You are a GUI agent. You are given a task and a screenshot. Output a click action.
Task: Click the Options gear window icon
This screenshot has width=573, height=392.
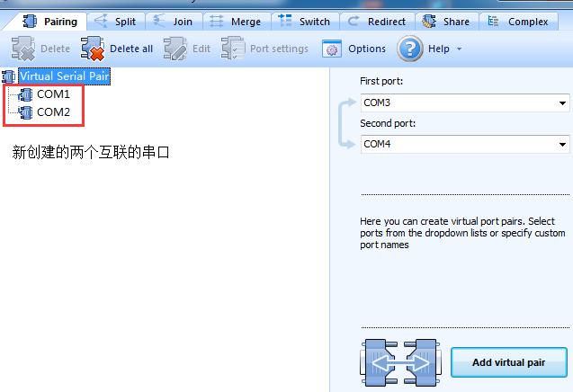click(332, 49)
